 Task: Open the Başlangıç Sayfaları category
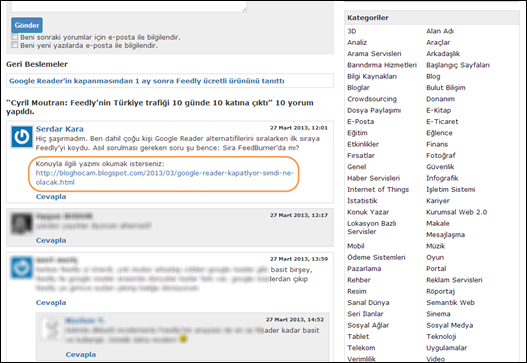point(458,65)
